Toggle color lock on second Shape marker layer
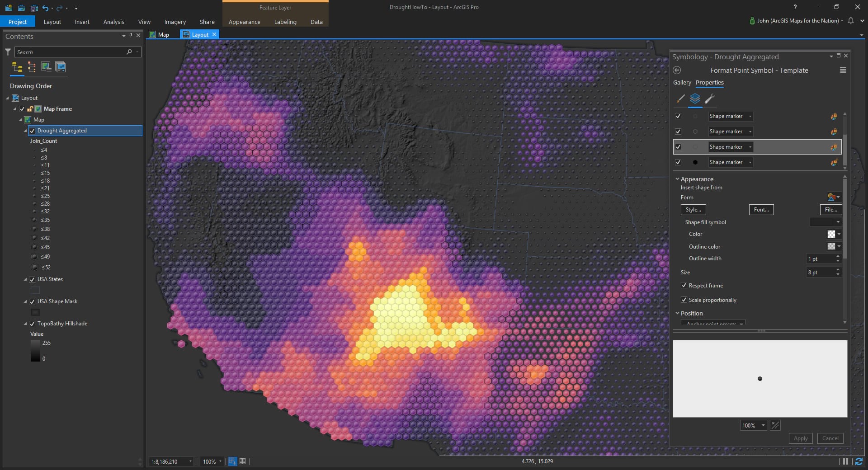Viewport: 868px width, 470px height. (x=834, y=132)
